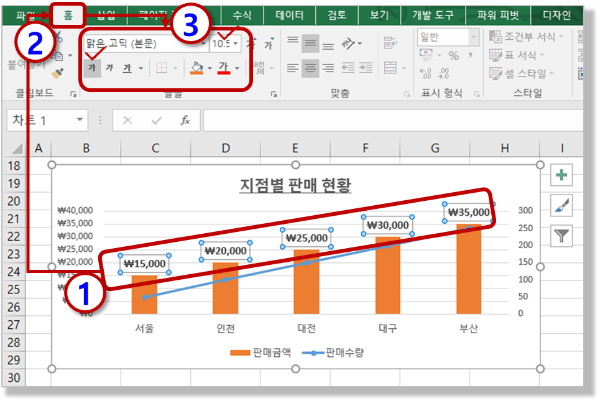Screen dimensions: 600x401
Task: Open the chart elements plus button
Action: (x=561, y=175)
